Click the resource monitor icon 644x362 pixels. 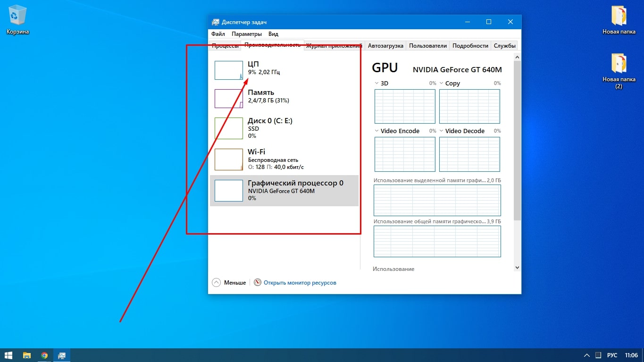(258, 283)
